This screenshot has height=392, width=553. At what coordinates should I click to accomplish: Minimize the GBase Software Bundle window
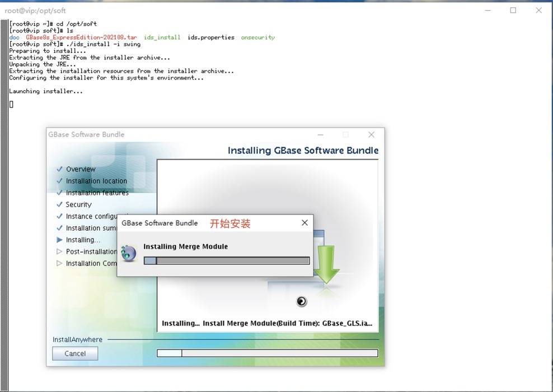click(321, 134)
